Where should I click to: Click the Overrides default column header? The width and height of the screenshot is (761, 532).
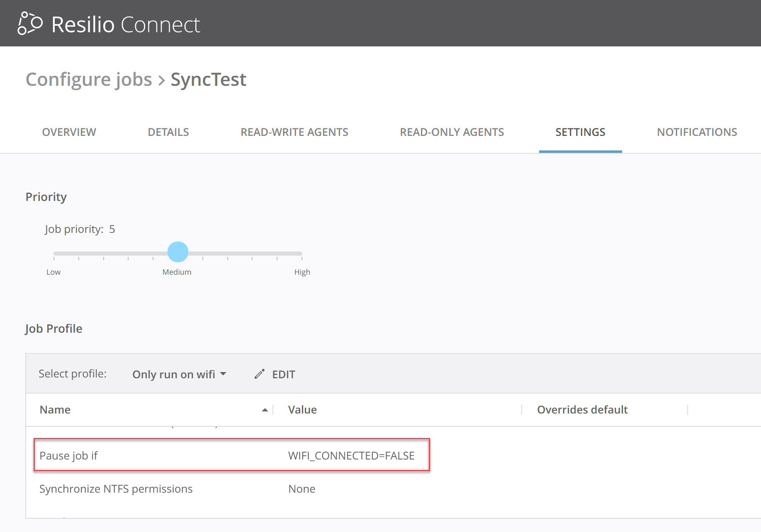pyautogui.click(x=582, y=410)
